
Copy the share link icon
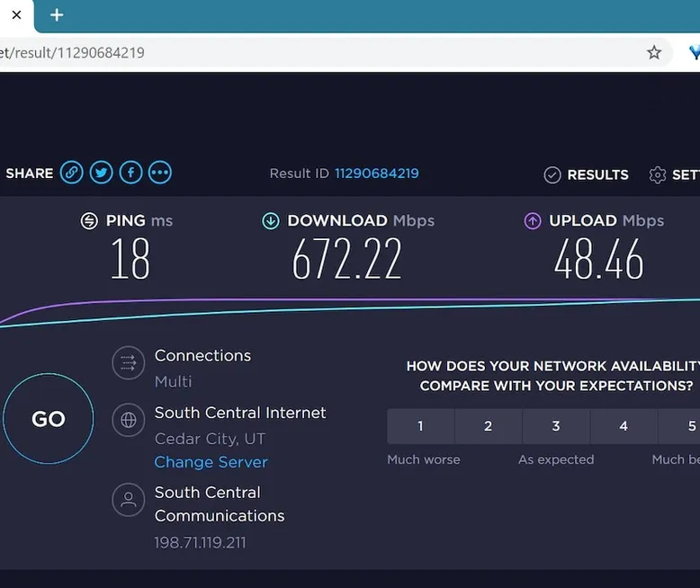(x=71, y=173)
